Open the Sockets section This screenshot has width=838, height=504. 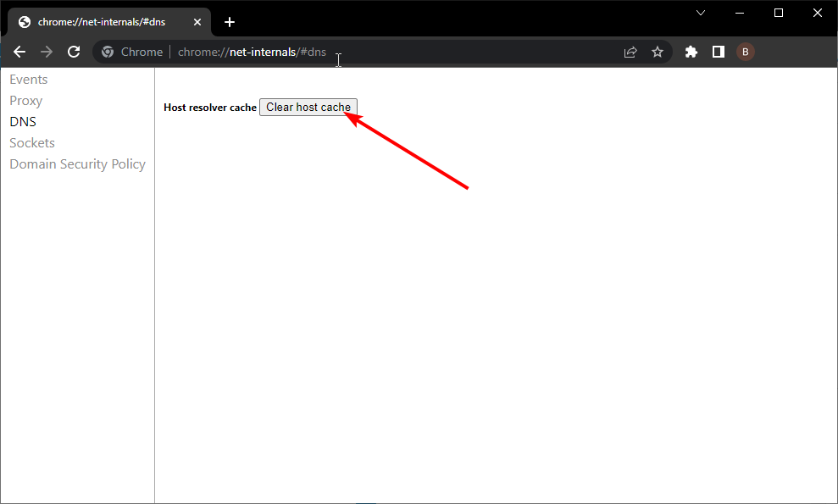tap(32, 142)
